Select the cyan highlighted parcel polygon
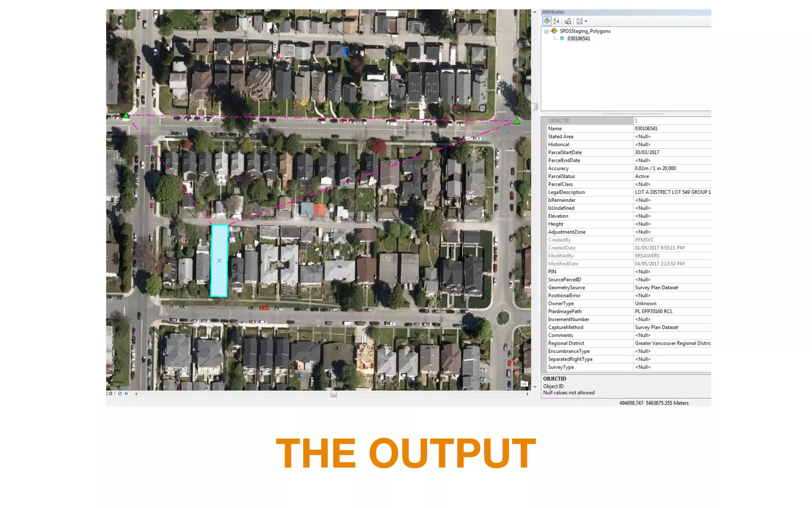Image resolution: width=812 pixels, height=508 pixels. coord(219,261)
